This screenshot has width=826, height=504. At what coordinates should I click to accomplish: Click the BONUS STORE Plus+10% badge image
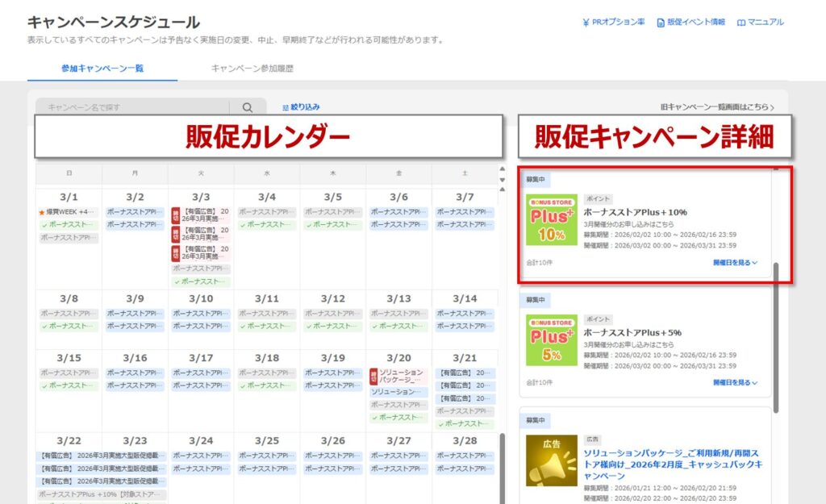pos(552,220)
